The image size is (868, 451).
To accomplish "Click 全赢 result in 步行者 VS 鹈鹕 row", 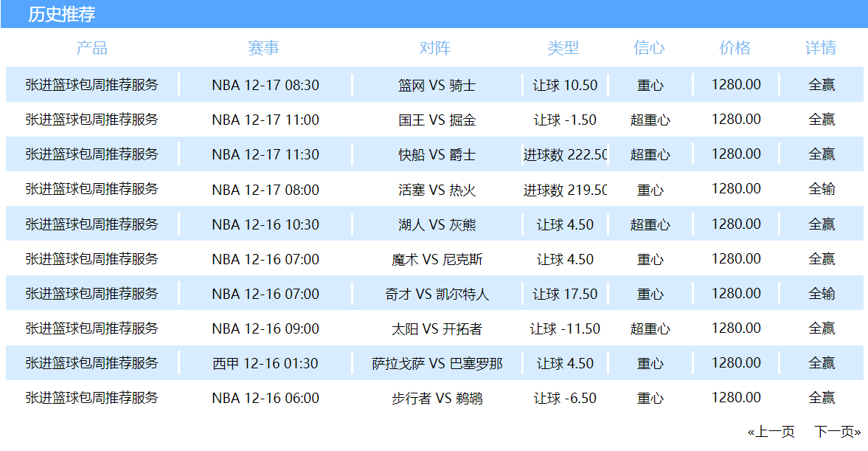I will pyautogui.click(x=822, y=398).
